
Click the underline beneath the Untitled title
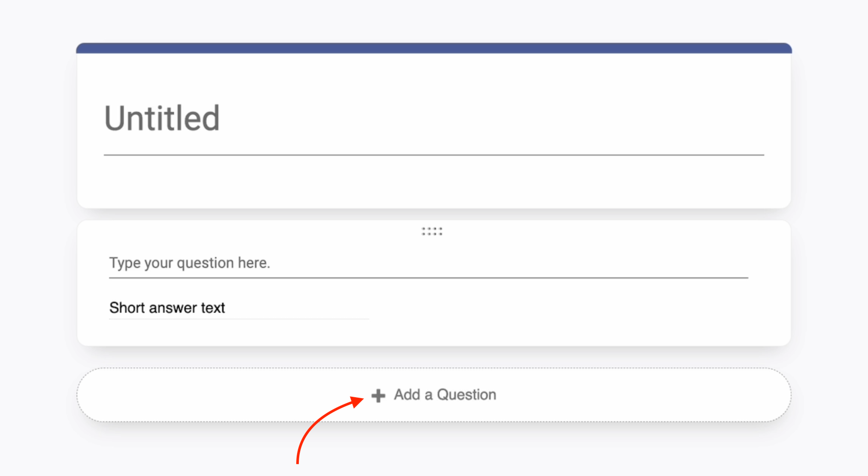coord(434,155)
